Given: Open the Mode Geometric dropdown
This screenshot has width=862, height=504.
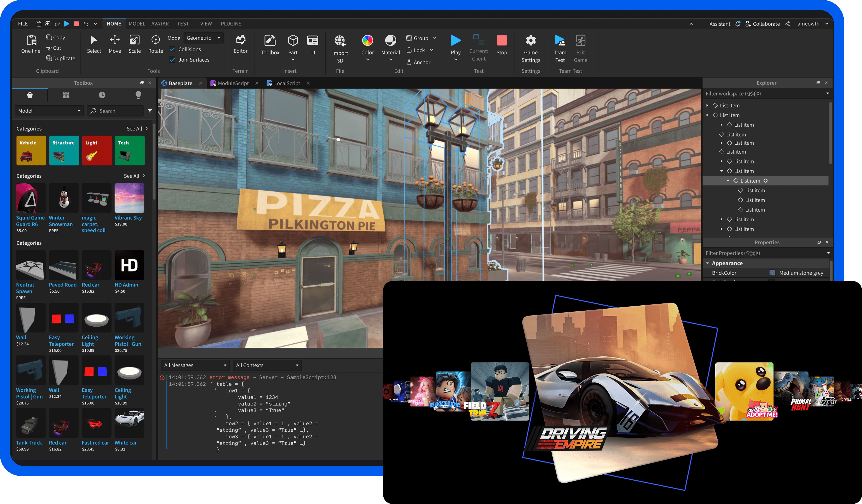Looking at the screenshot, I should coord(203,38).
